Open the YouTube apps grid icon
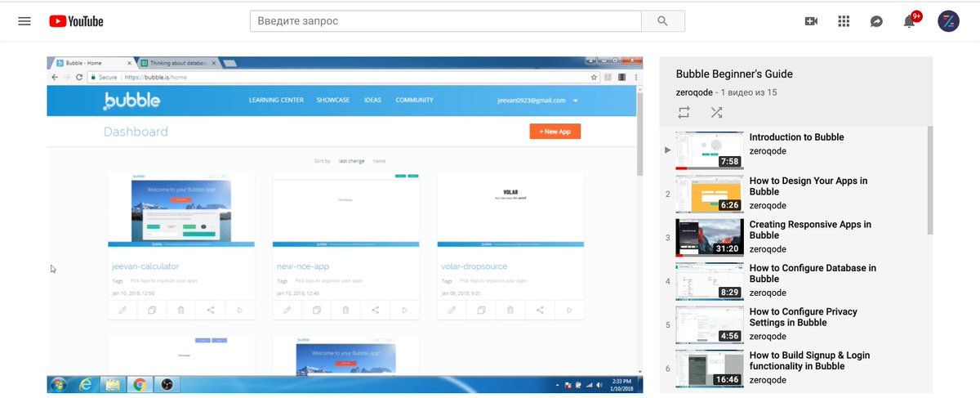 [x=844, y=21]
